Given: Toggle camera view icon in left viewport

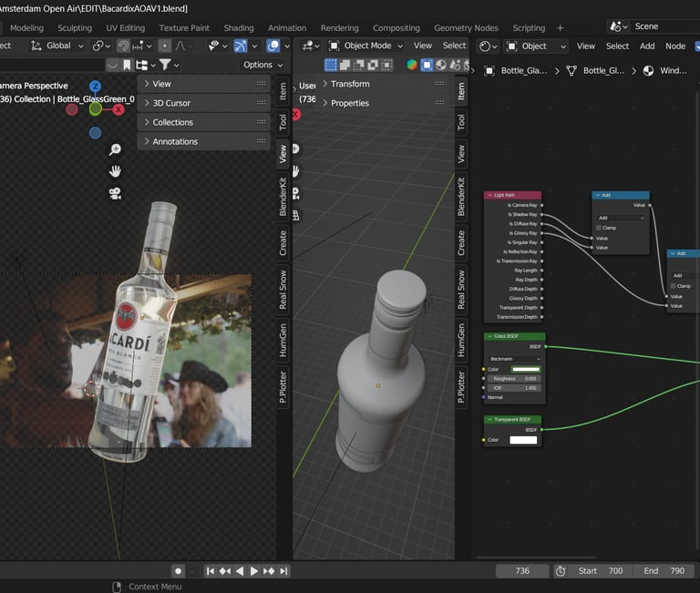Looking at the screenshot, I should (115, 194).
